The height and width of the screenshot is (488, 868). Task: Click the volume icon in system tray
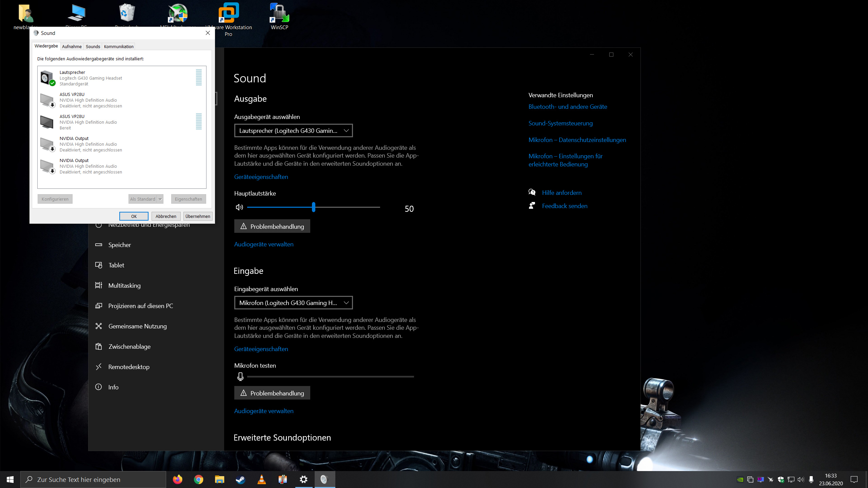801,480
